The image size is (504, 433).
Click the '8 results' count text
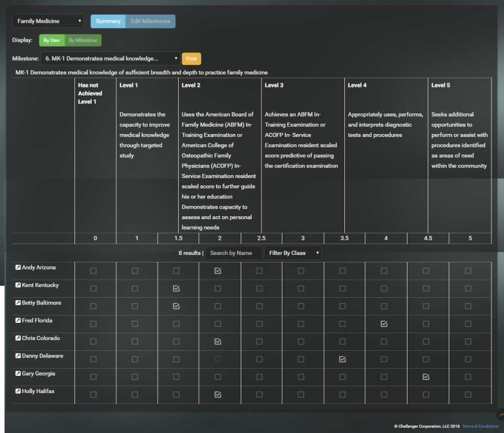[x=189, y=253]
